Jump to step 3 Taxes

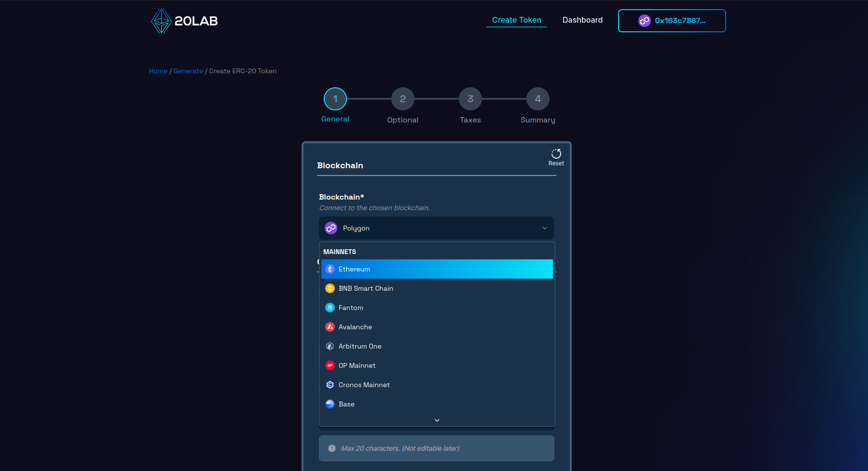coord(470,99)
